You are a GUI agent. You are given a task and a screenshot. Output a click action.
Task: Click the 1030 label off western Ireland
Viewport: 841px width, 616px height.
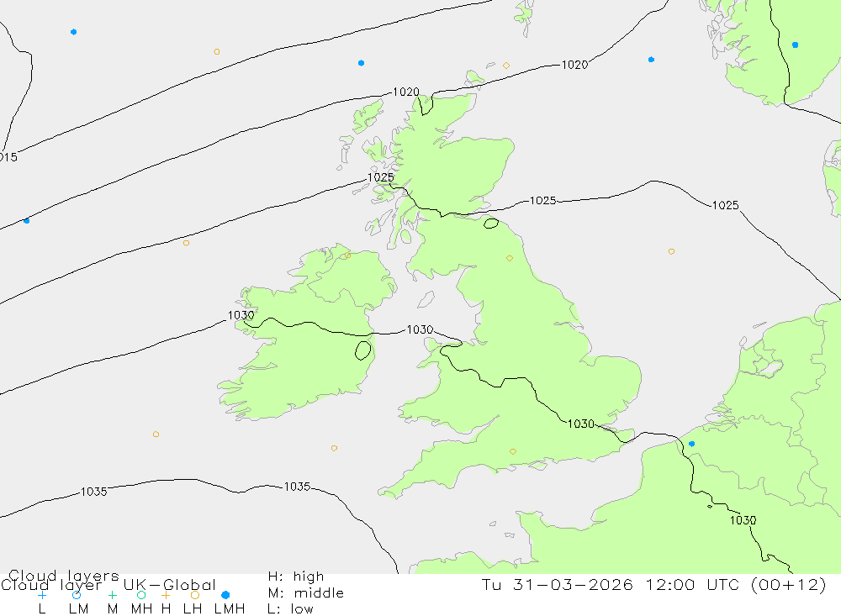pos(241,315)
